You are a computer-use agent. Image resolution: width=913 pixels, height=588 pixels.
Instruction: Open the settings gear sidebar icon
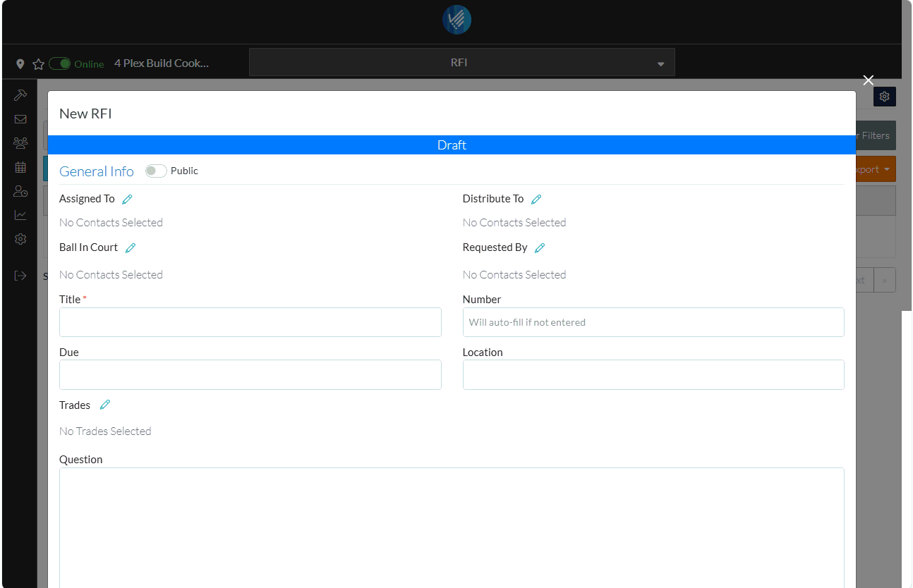click(x=20, y=239)
